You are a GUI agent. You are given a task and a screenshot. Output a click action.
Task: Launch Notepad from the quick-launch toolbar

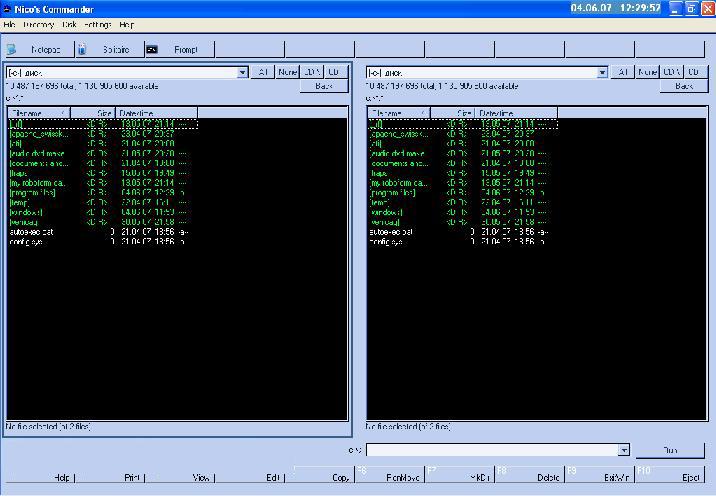coord(39,49)
